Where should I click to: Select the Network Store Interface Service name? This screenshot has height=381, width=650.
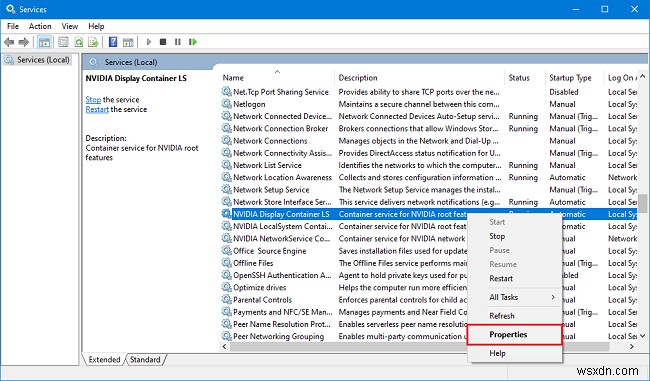tap(282, 202)
